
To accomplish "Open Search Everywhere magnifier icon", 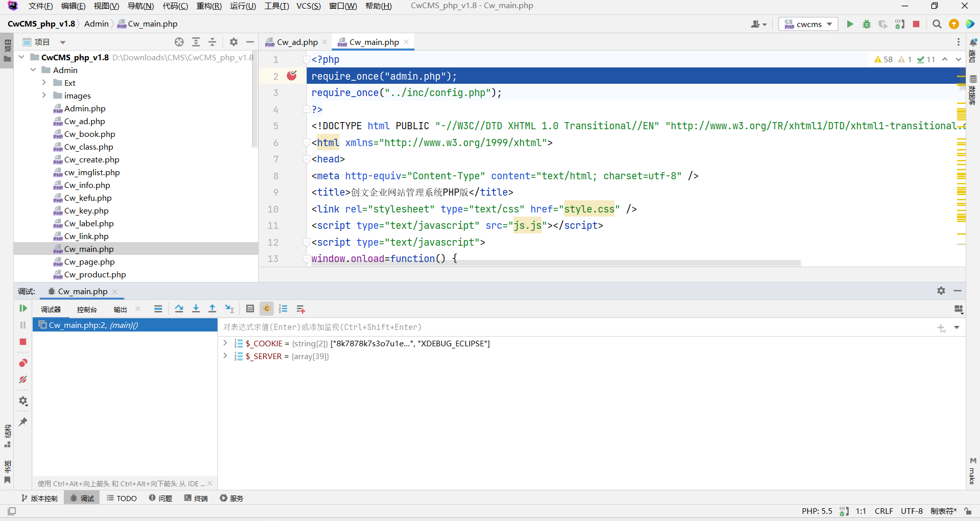I will click(937, 24).
